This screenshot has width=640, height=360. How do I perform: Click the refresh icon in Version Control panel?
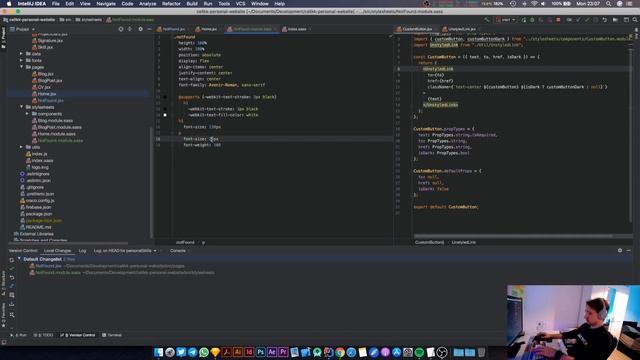click(x=11, y=260)
